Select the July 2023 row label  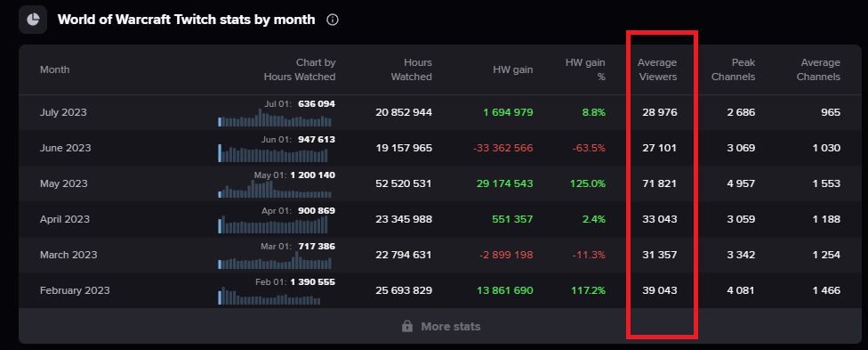click(x=63, y=112)
